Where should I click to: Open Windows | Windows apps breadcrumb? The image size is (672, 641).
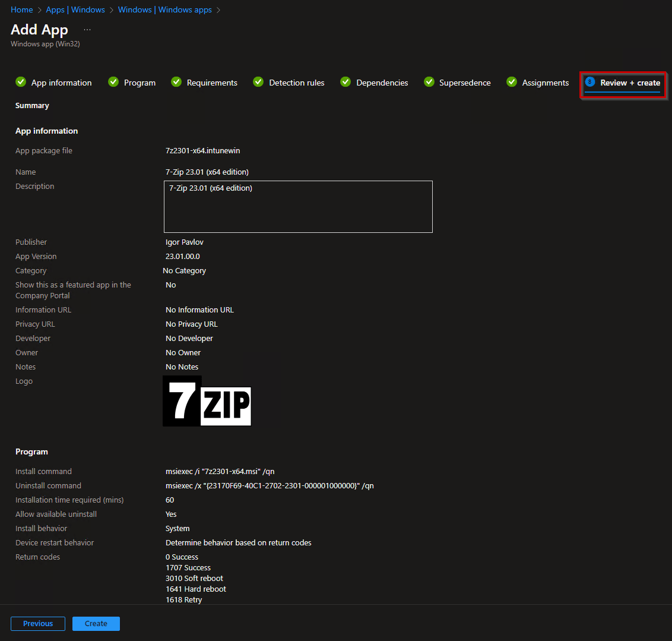coord(164,10)
